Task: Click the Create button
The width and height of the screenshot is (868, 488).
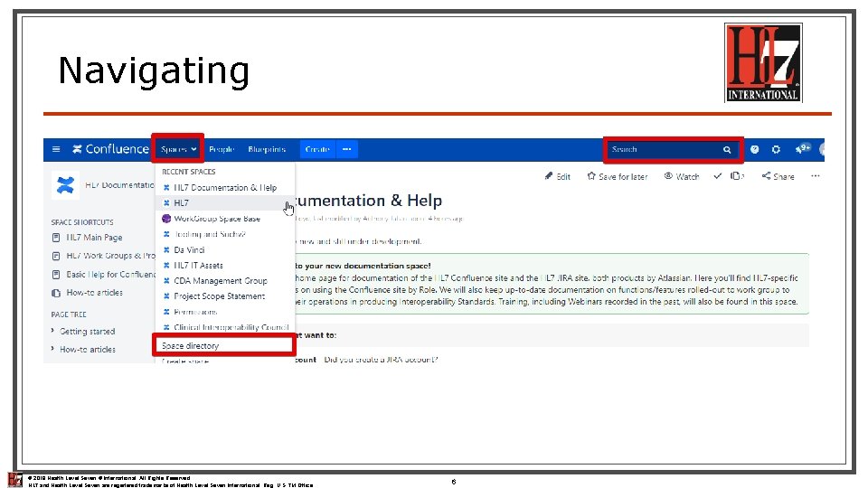Action: [317, 149]
